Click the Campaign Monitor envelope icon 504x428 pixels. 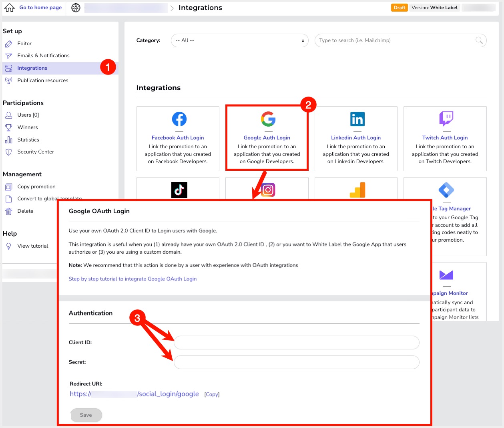(446, 275)
